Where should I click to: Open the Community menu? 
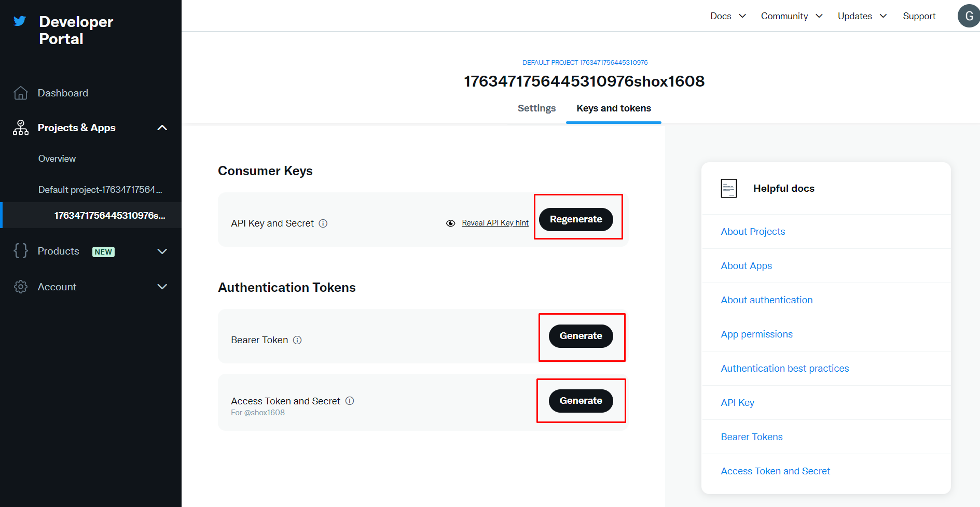(791, 16)
